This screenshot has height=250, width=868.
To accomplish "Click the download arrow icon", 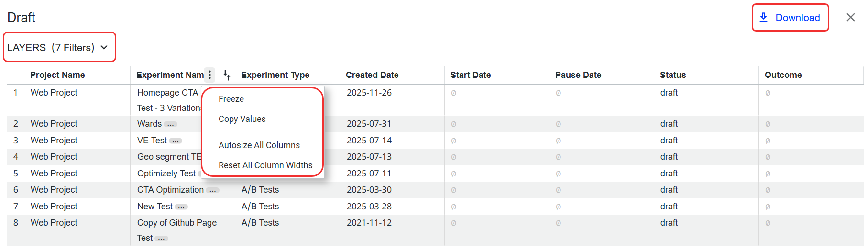I will click(764, 18).
